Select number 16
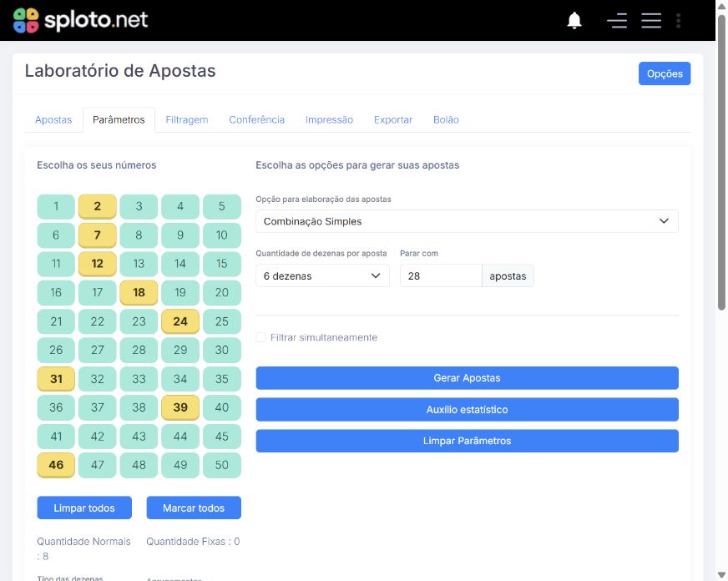The width and height of the screenshot is (728, 581). click(56, 293)
